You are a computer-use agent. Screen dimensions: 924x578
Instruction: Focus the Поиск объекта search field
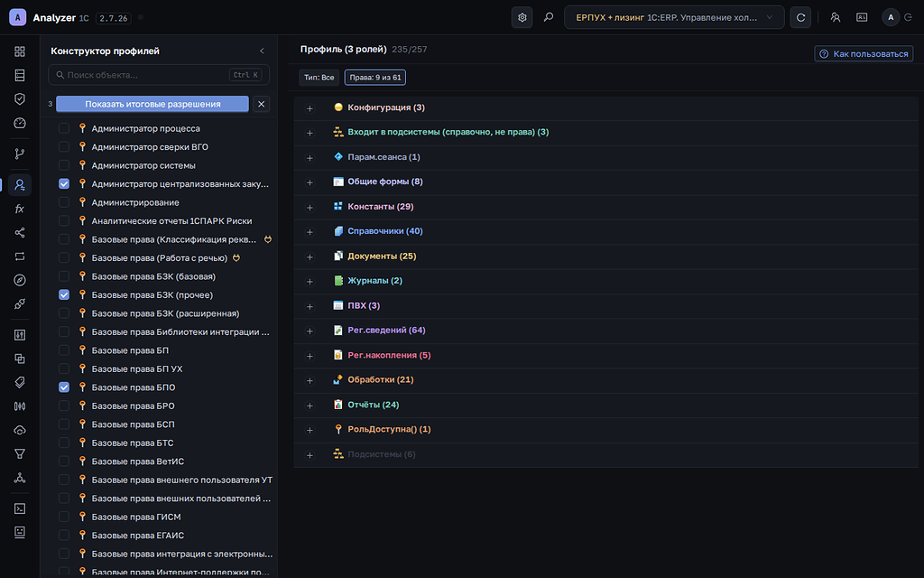pos(159,75)
